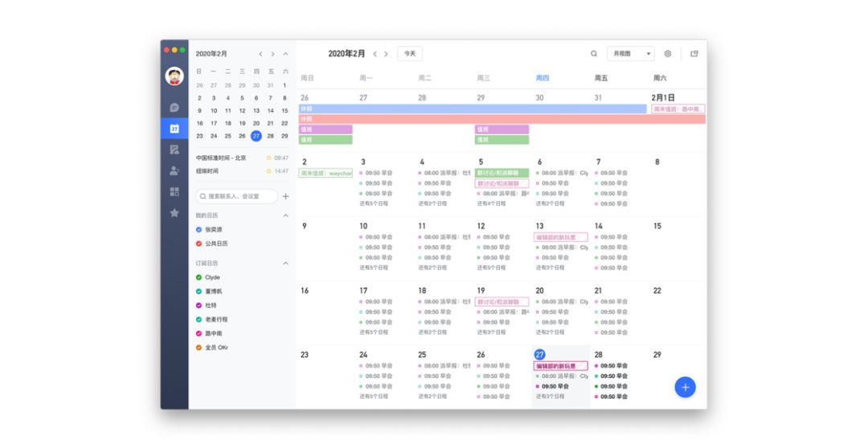
Task: Pop out calendar into separate window icon
Action: pyautogui.click(x=694, y=54)
